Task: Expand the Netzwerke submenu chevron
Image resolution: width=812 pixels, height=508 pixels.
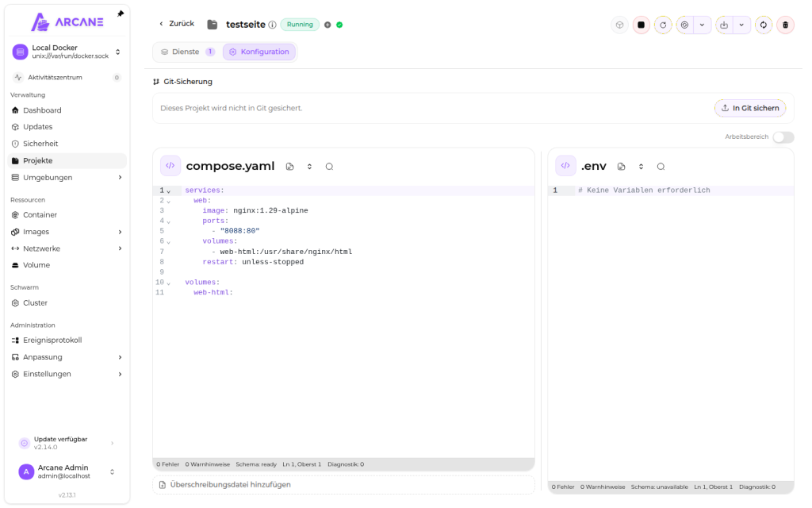Action: (x=120, y=248)
